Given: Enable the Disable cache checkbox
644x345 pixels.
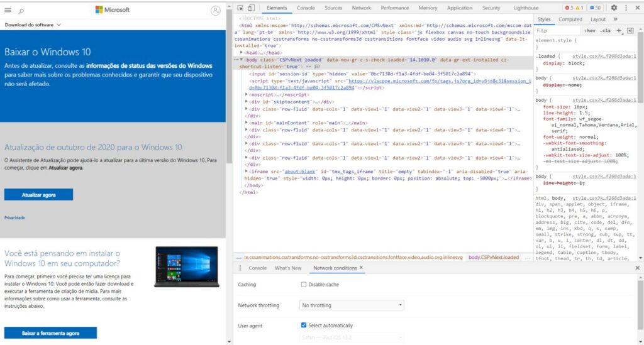Looking at the screenshot, I should point(304,284).
